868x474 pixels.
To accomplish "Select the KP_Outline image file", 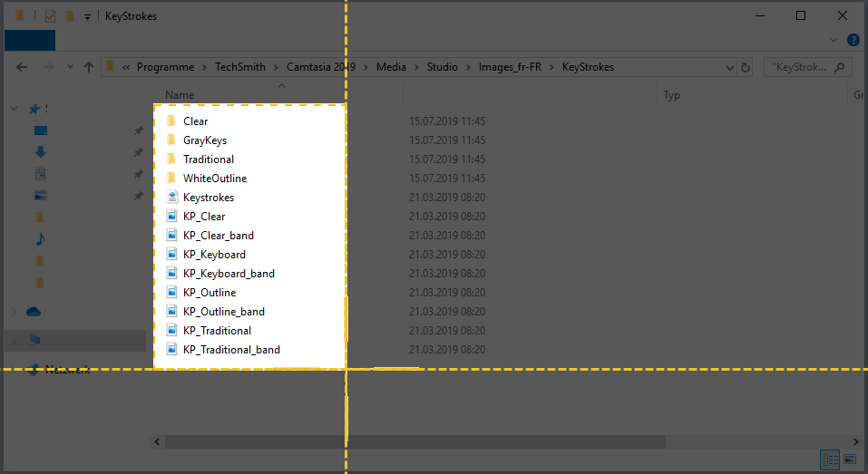I will (x=201, y=292).
